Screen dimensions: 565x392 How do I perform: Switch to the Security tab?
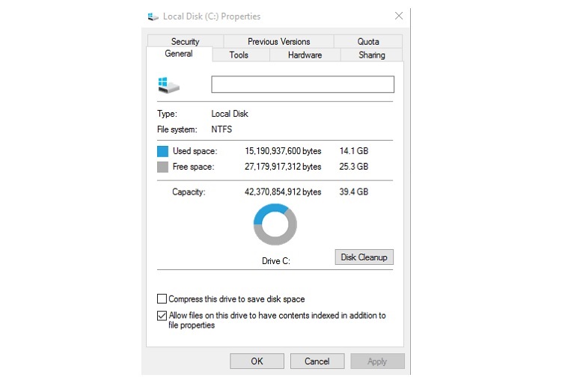coord(185,41)
